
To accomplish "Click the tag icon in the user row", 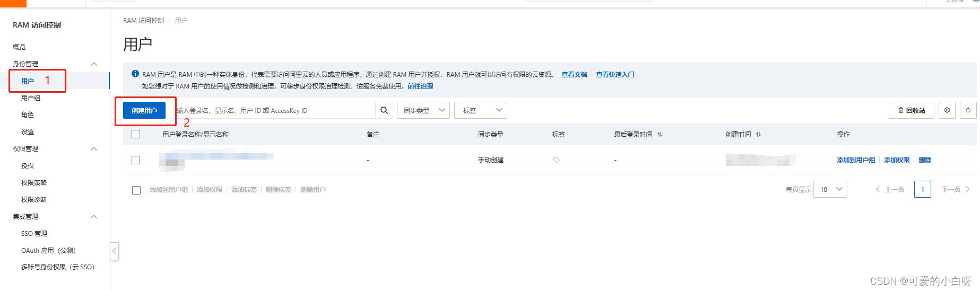I will coord(556,160).
